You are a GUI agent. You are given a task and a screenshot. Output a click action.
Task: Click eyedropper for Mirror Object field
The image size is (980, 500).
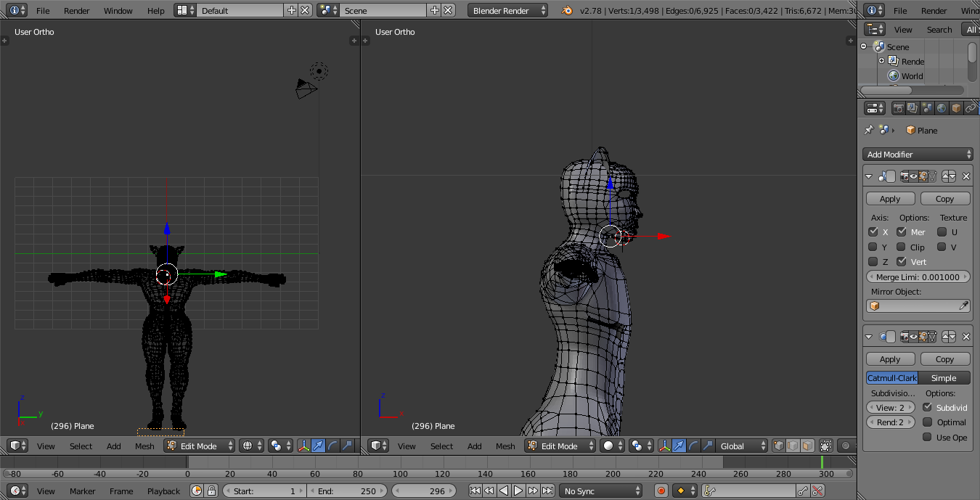963,306
